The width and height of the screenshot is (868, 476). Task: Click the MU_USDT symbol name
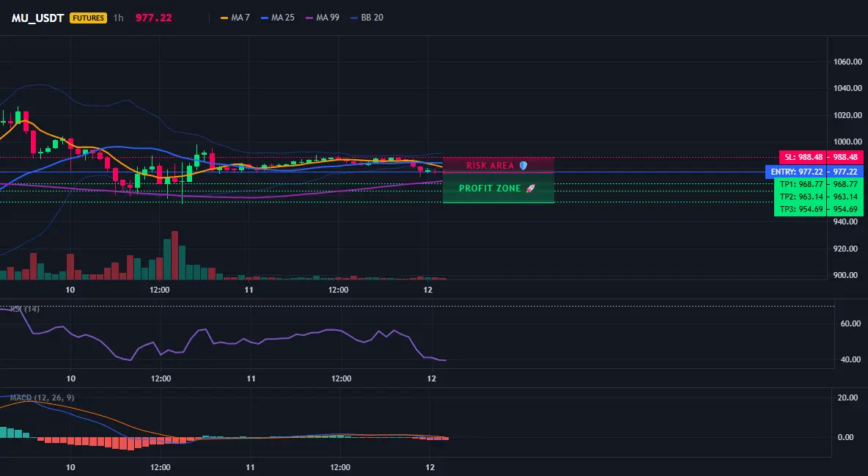37,18
